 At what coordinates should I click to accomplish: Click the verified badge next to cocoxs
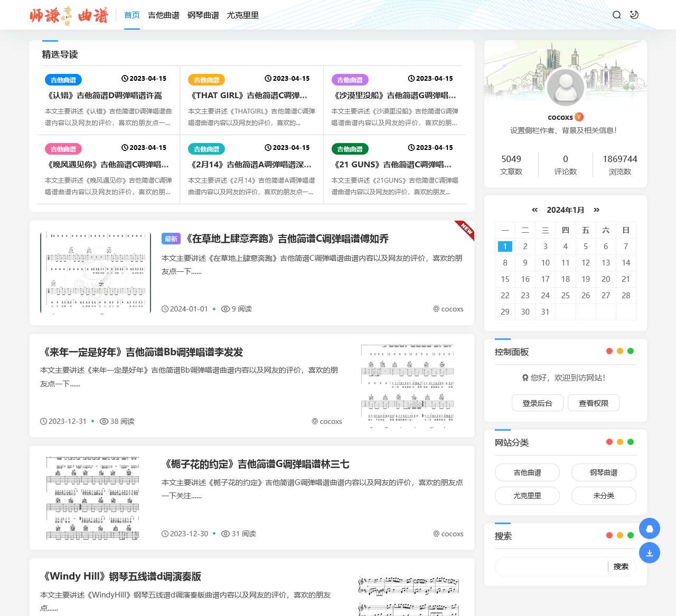tap(579, 117)
